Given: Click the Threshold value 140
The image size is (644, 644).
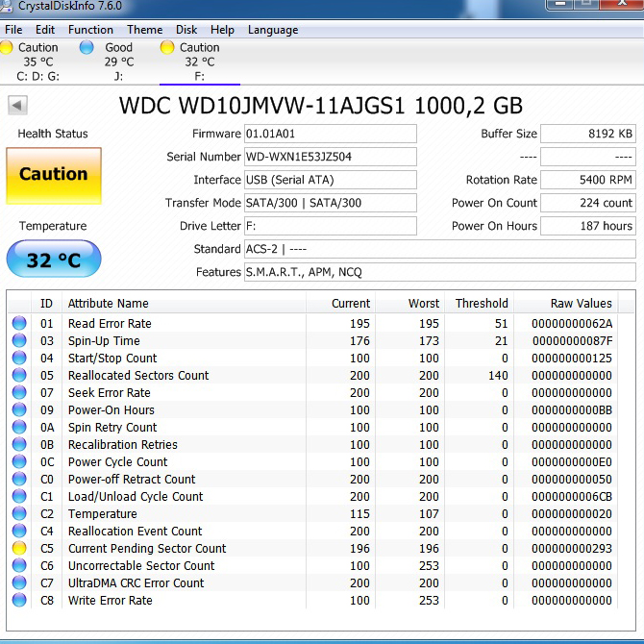Looking at the screenshot, I should [x=498, y=375].
